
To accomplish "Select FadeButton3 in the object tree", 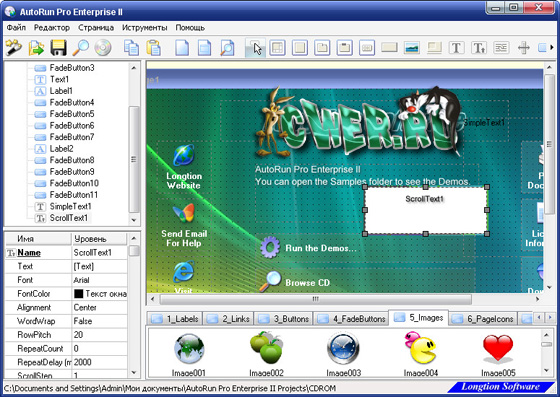I will coord(72,68).
